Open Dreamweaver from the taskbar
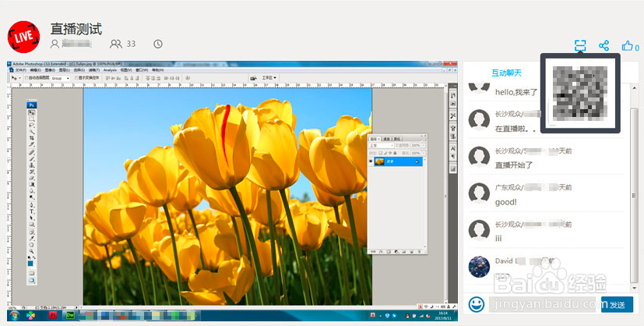 70,315
